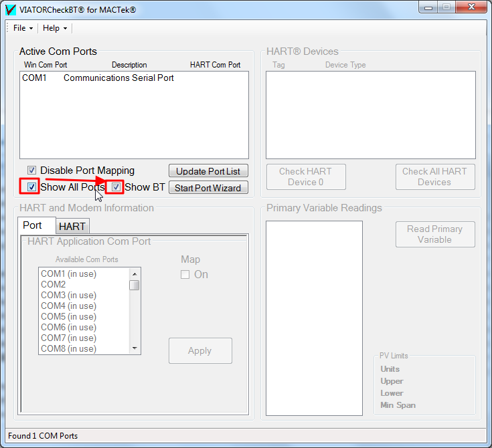Click Check All HART Devices button

click(x=435, y=177)
